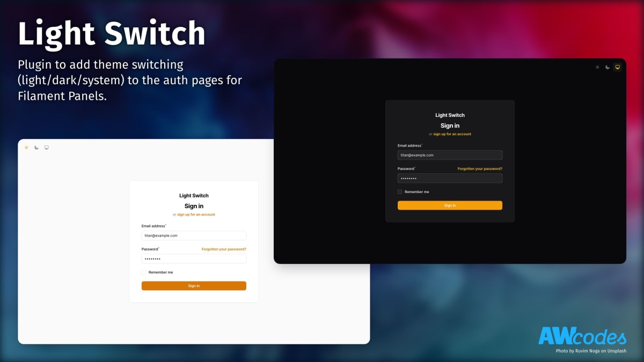Focus the Password field in the light window
This screenshot has width=644, height=362.
(194, 258)
